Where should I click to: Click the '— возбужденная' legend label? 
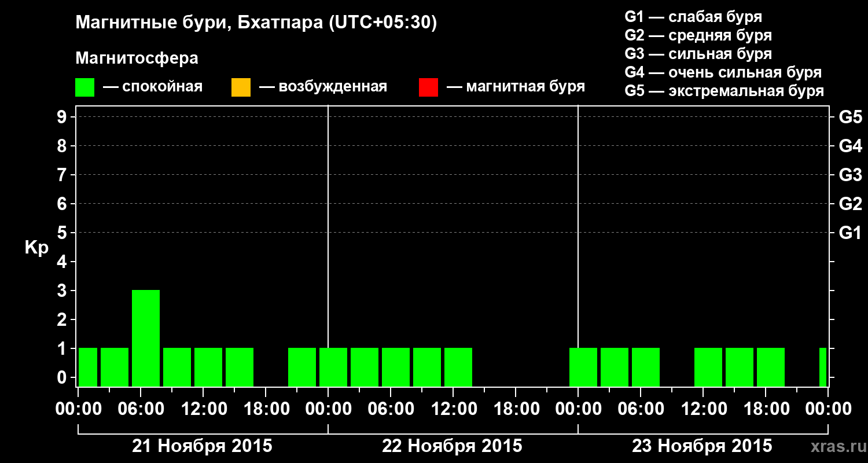[x=323, y=87]
